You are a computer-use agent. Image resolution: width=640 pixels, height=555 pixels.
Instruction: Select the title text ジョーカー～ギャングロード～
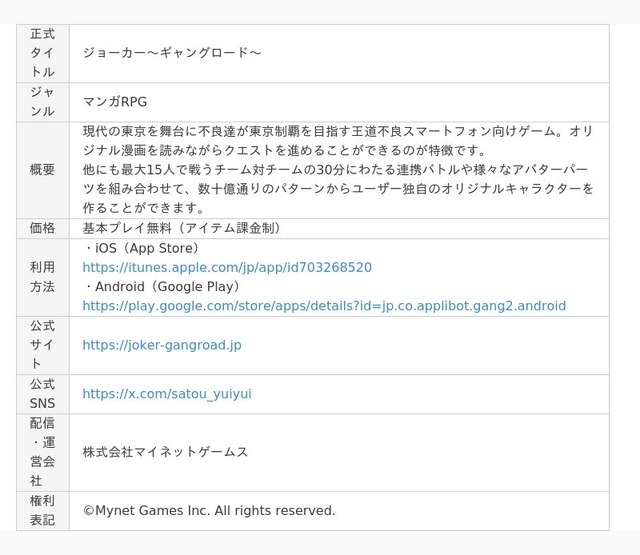tap(172, 53)
